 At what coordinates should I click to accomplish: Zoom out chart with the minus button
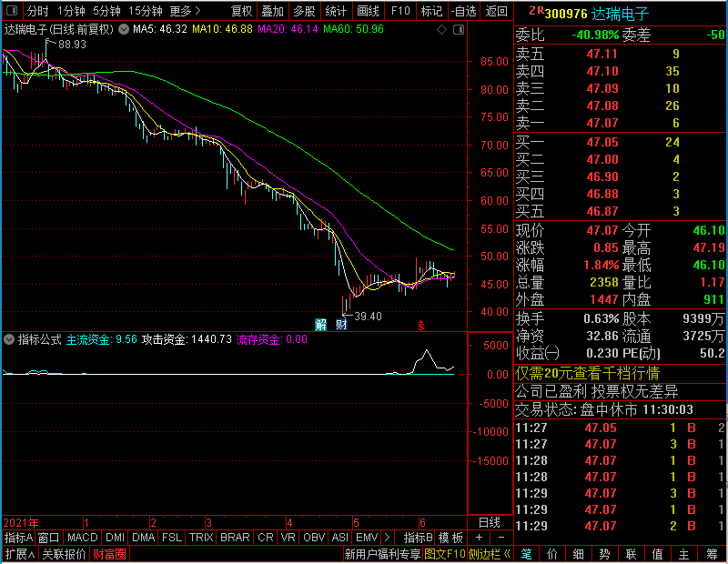501,538
